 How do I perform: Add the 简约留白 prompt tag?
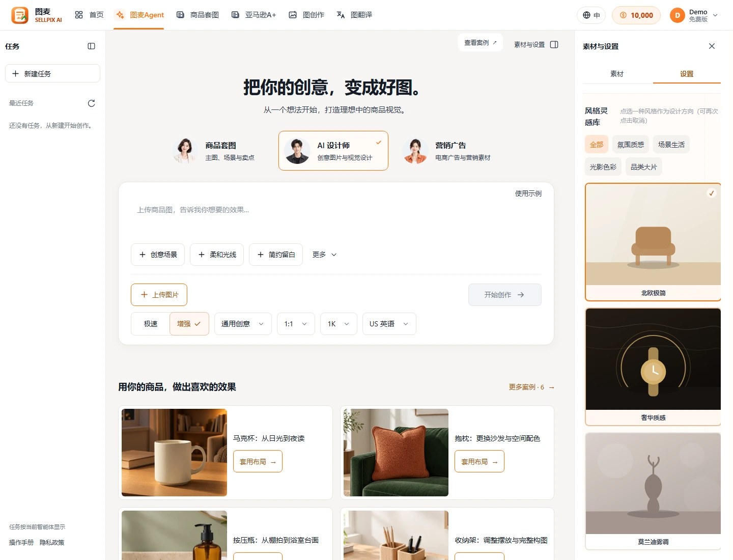pyautogui.click(x=276, y=255)
